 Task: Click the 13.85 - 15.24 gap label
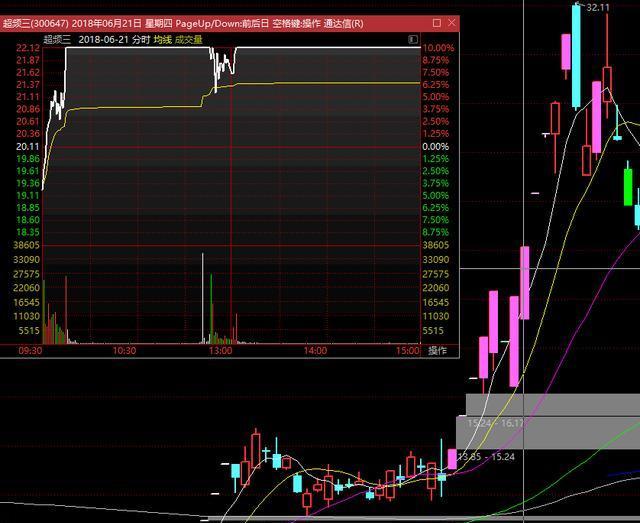point(487,456)
